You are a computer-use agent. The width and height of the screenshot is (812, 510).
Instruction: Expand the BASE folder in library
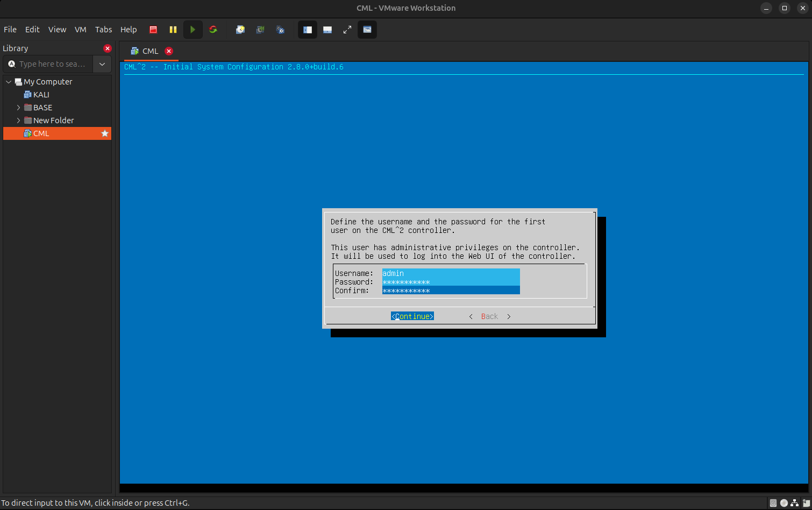pyautogui.click(x=18, y=108)
